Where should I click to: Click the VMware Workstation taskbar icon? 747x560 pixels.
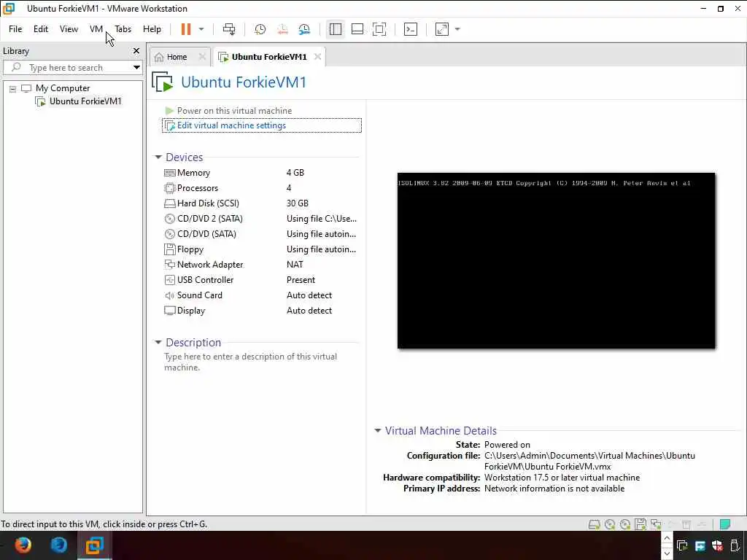tap(94, 545)
